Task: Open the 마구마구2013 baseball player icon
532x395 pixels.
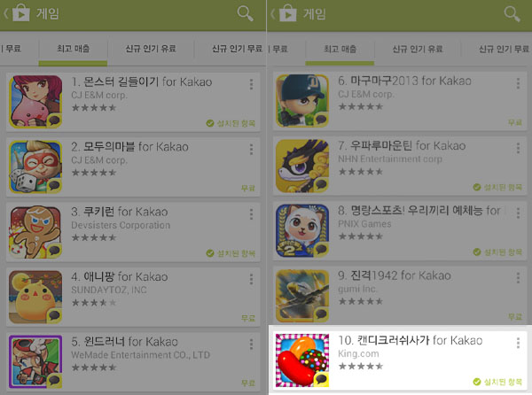Action: 302,101
